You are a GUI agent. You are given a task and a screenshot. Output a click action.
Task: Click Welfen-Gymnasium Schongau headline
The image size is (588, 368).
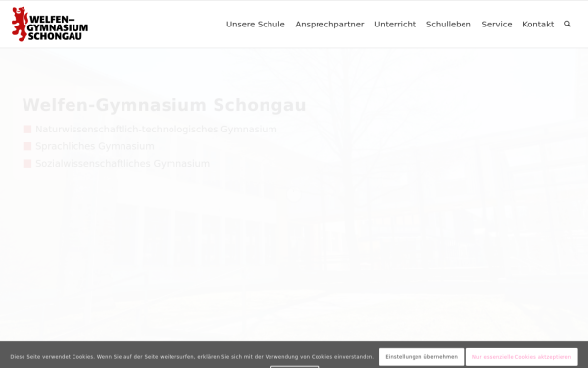[x=165, y=105]
